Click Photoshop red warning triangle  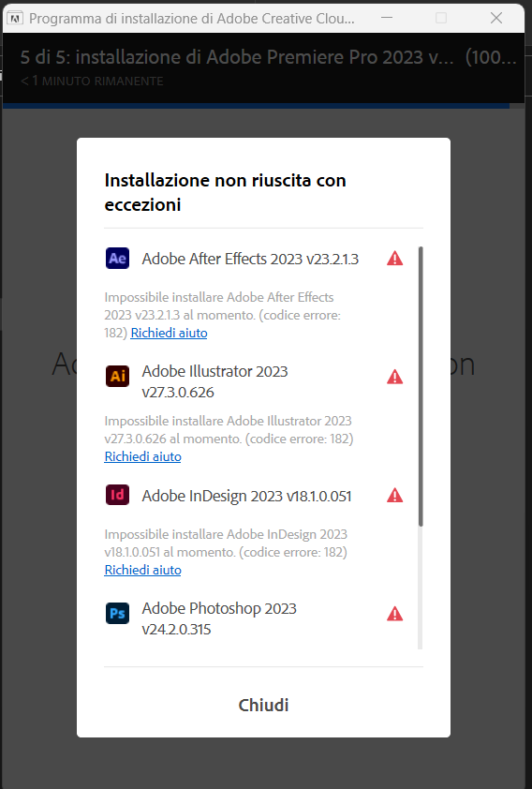point(394,614)
